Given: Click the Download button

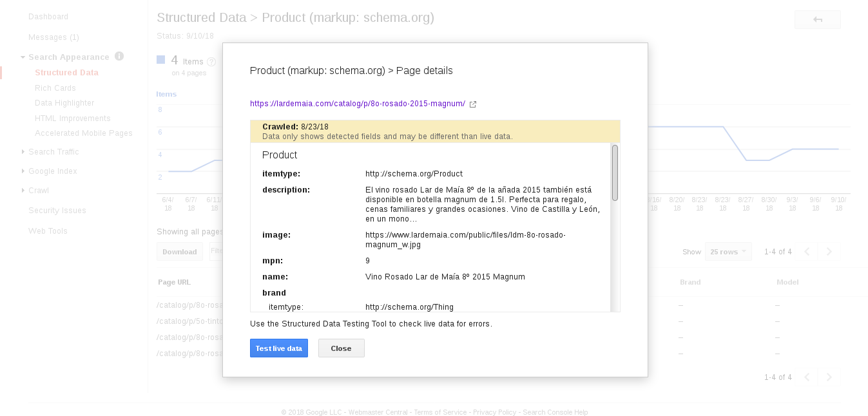Looking at the screenshot, I should point(180,252).
